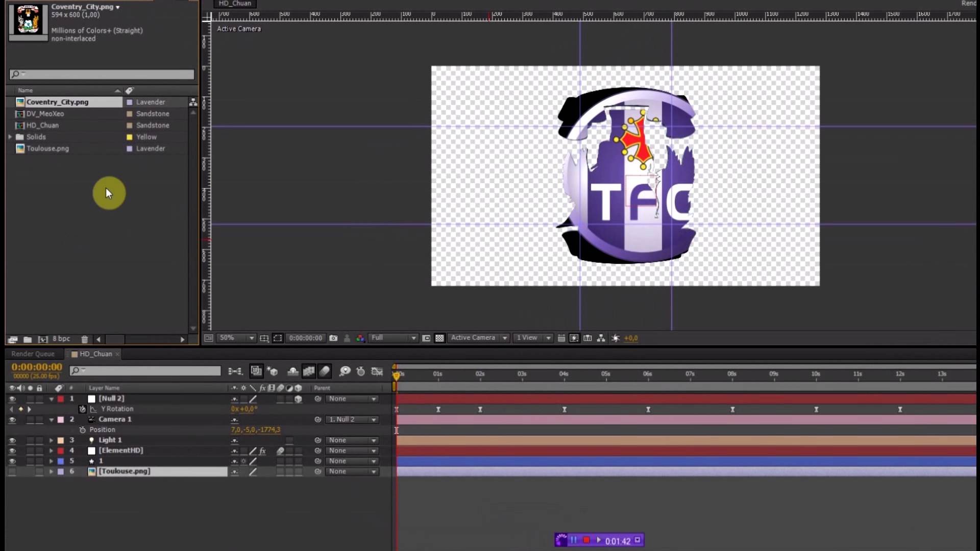The image size is (980, 551).
Task: Show channel and color management icon
Action: click(x=360, y=338)
